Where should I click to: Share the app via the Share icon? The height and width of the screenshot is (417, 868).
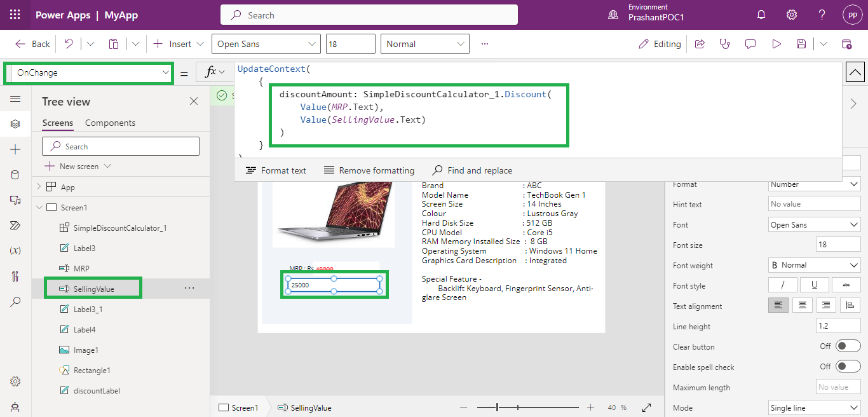coord(700,43)
